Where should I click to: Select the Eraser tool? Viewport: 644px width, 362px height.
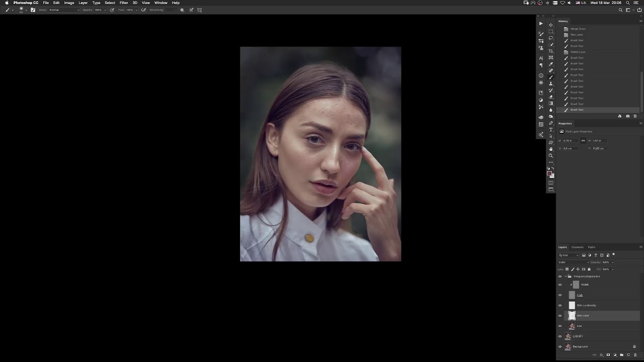(x=551, y=97)
